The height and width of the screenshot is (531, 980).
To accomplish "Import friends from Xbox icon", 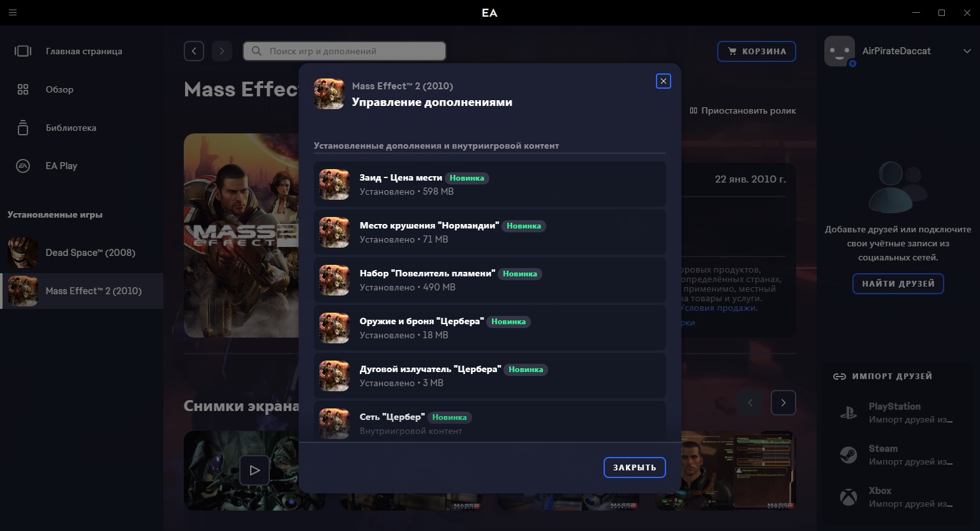I will pos(848,497).
